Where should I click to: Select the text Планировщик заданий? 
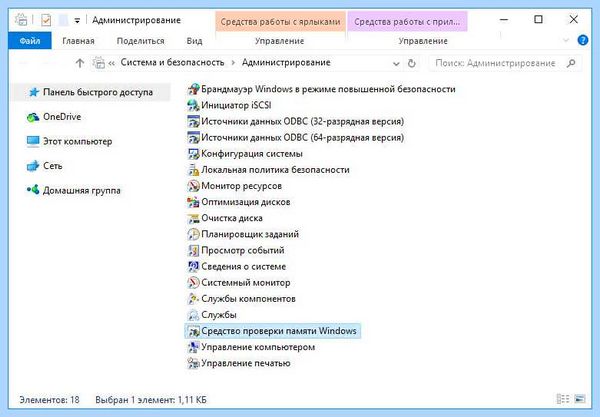tap(250, 234)
